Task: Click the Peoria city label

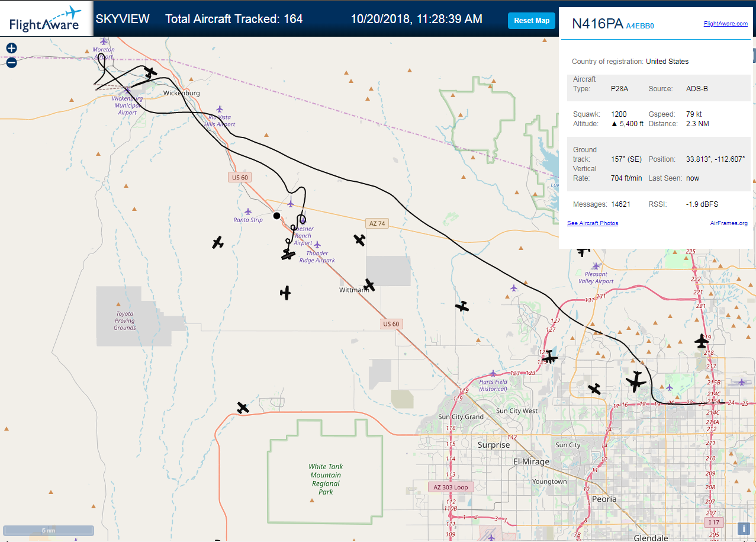Action: (x=604, y=499)
